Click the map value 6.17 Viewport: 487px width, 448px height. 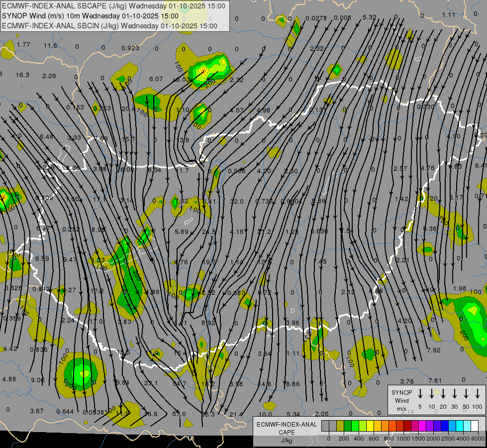click(456, 197)
